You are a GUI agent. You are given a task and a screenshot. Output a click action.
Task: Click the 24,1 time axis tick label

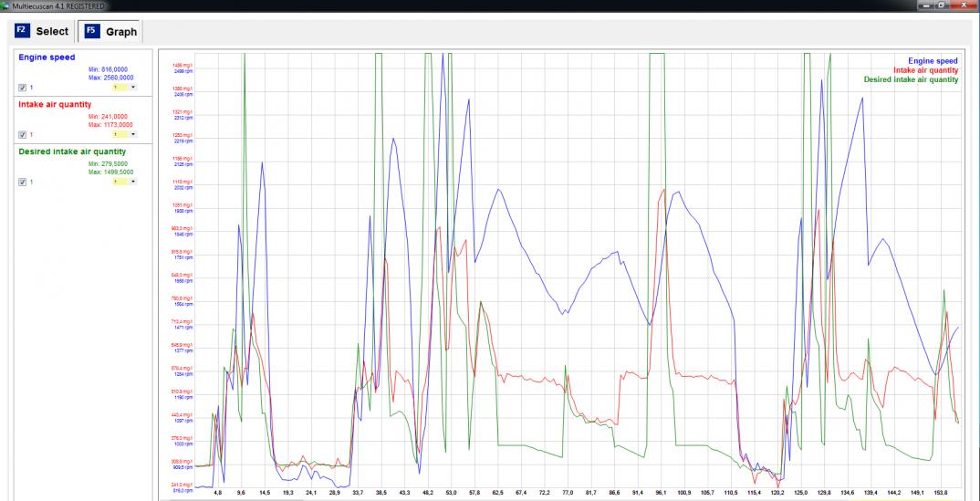311,493
